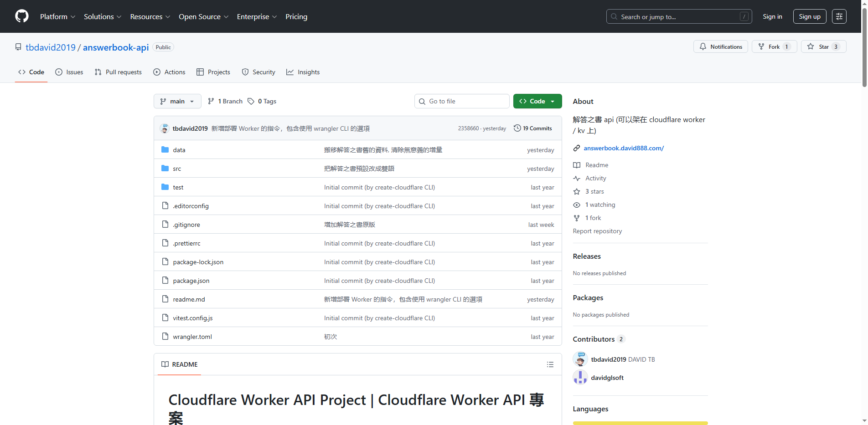Star the repository
Image resolution: width=868 pixels, height=425 pixels.
[823, 46]
